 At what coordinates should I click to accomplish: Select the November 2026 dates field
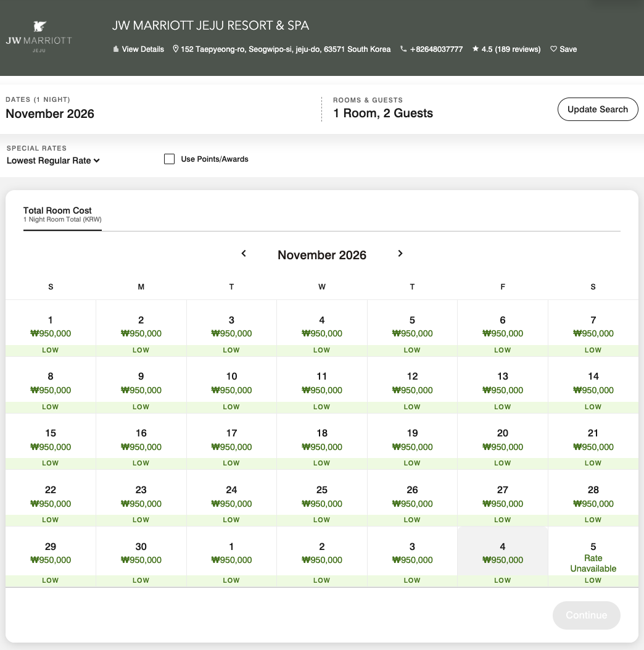50,114
